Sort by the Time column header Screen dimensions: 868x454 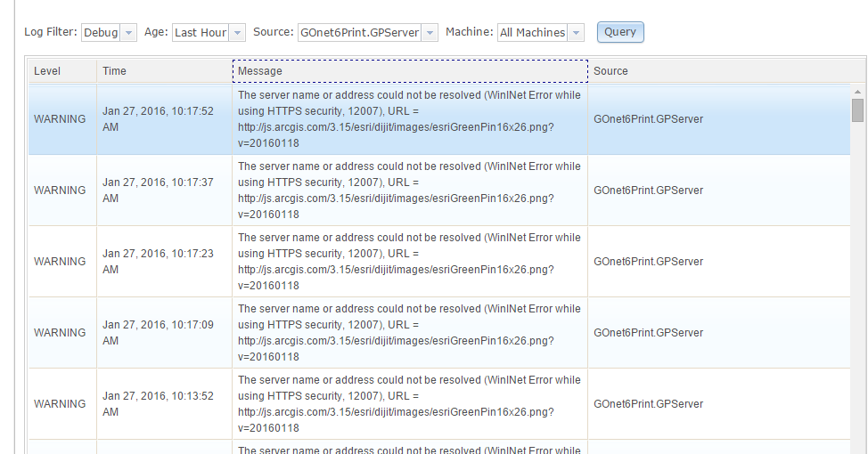click(164, 71)
